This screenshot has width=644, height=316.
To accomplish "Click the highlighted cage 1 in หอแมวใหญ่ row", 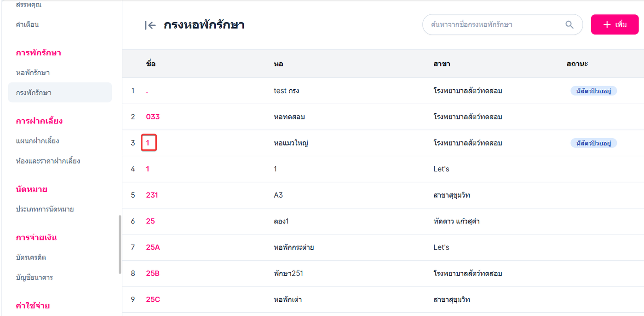I will pos(148,143).
